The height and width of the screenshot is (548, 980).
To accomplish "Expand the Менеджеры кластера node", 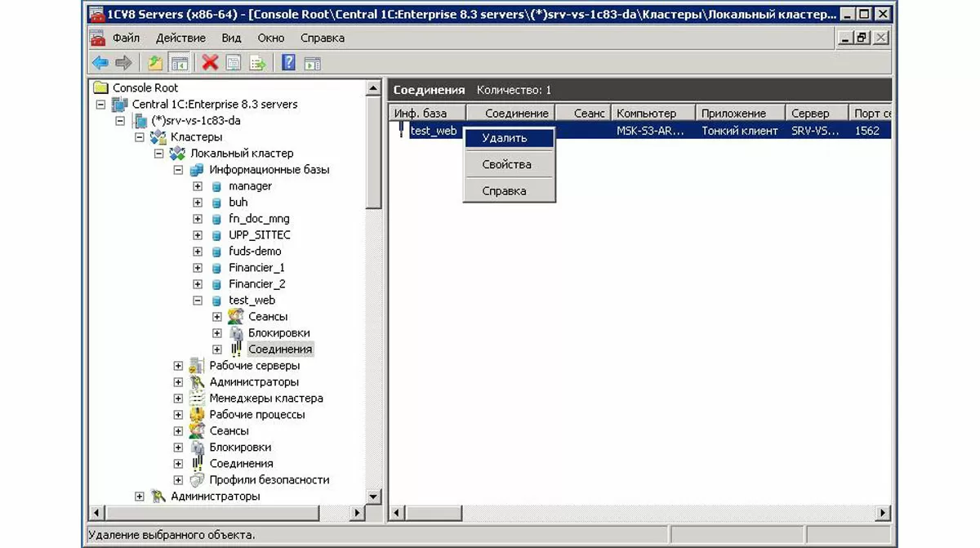I will tap(178, 398).
